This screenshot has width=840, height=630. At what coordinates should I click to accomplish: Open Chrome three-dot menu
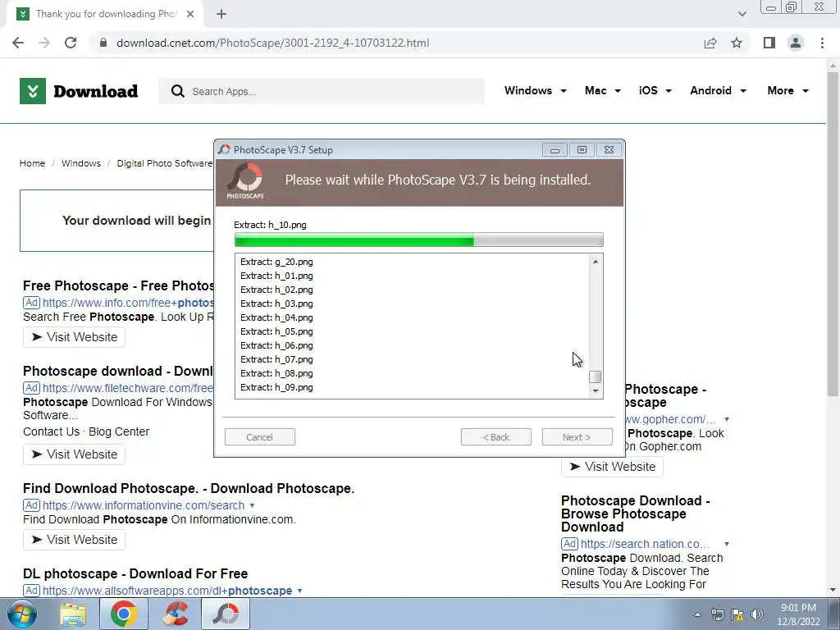click(822, 43)
